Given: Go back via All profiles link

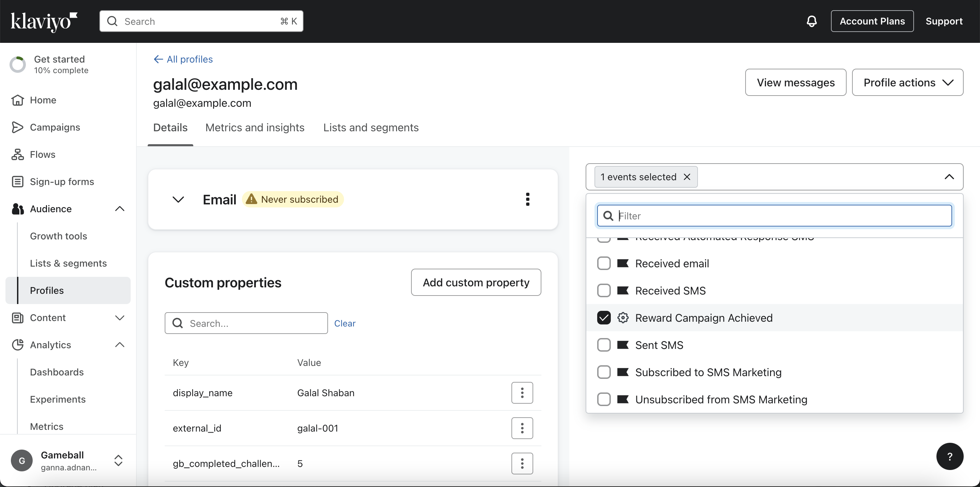Looking at the screenshot, I should [183, 59].
